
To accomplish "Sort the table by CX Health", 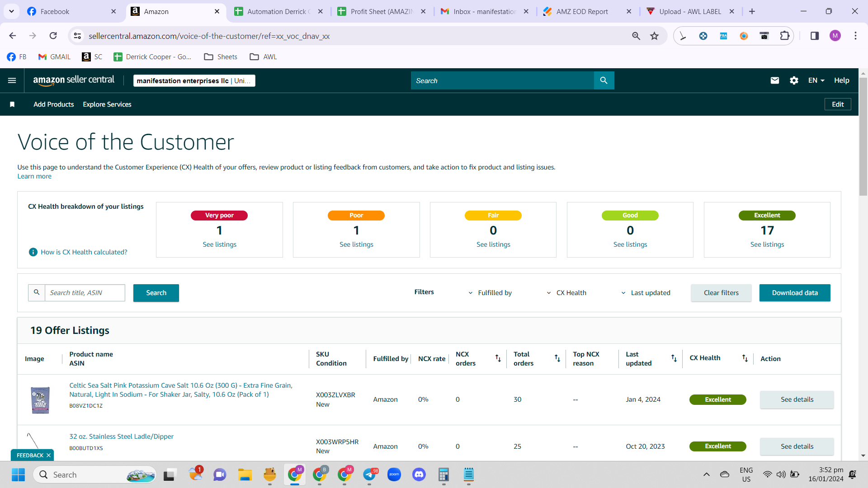I will (x=745, y=358).
